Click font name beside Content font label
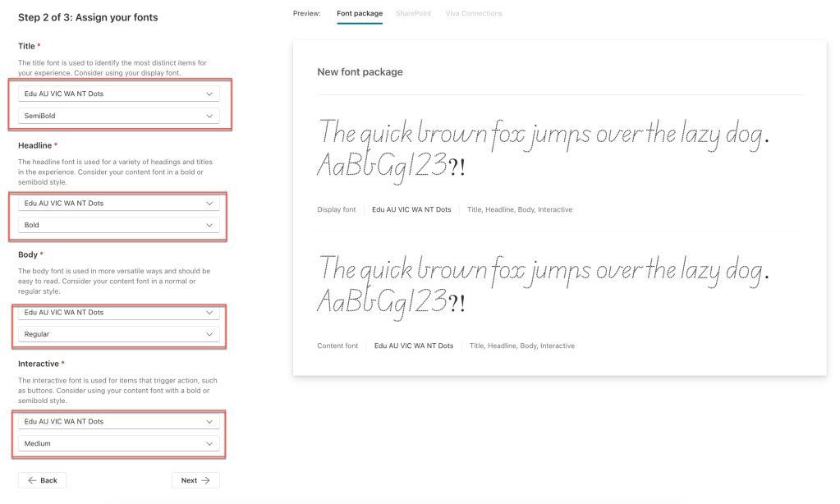840x504 pixels. coord(414,346)
